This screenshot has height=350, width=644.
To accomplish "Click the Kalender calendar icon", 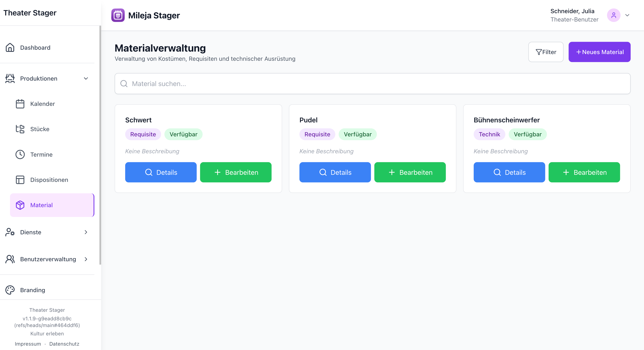I will [20, 104].
